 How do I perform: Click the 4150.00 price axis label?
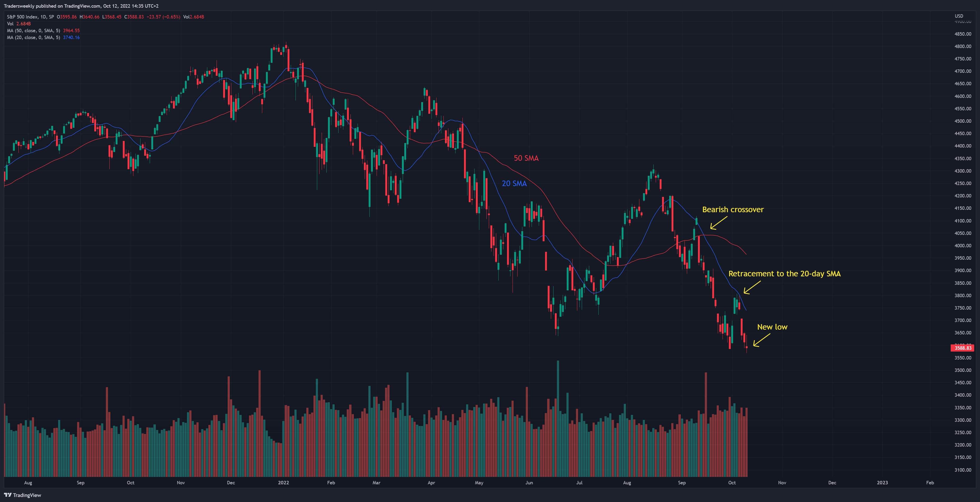pos(963,208)
